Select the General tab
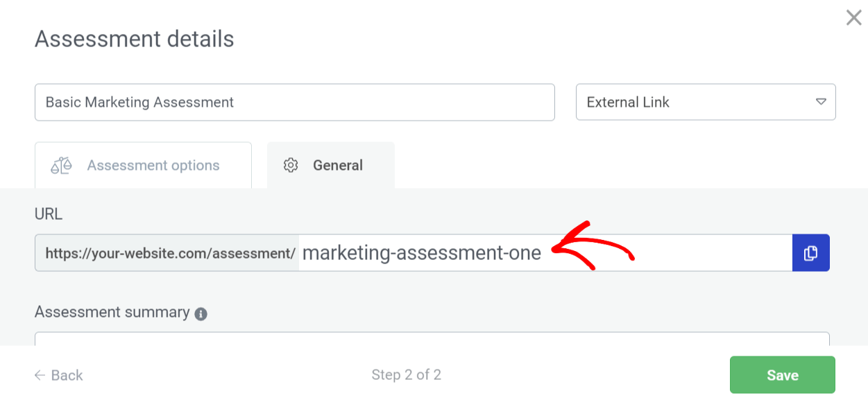 click(x=337, y=166)
